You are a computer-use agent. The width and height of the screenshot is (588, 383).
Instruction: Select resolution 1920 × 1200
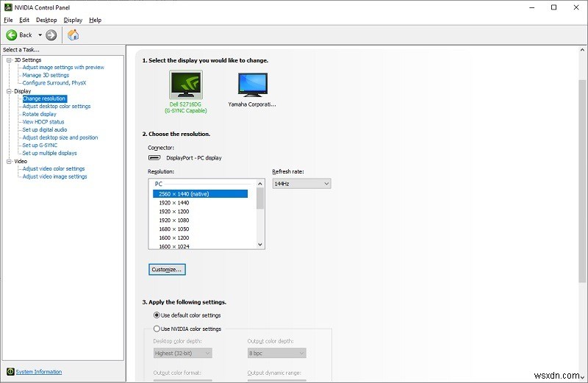174,212
